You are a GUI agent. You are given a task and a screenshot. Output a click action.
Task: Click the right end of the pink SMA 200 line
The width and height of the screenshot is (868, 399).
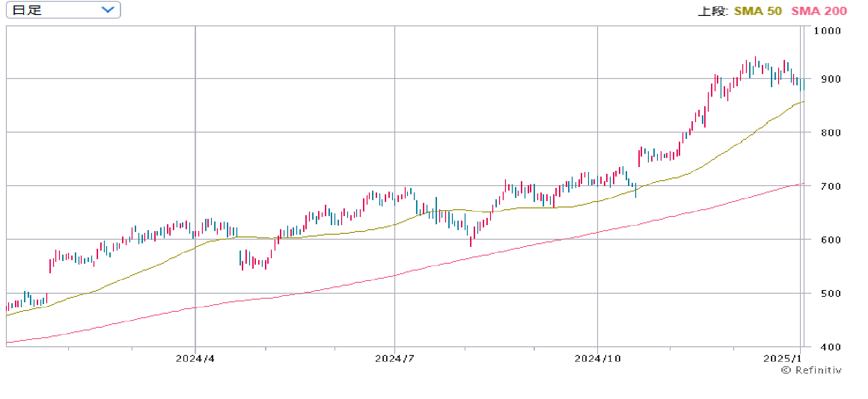coord(803,184)
